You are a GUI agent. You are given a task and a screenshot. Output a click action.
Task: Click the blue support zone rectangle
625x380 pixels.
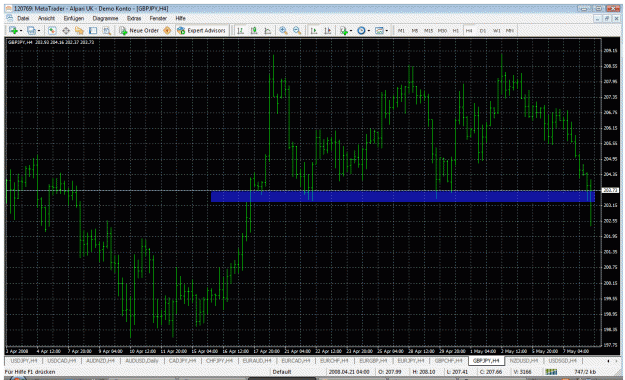pyautogui.click(x=403, y=197)
